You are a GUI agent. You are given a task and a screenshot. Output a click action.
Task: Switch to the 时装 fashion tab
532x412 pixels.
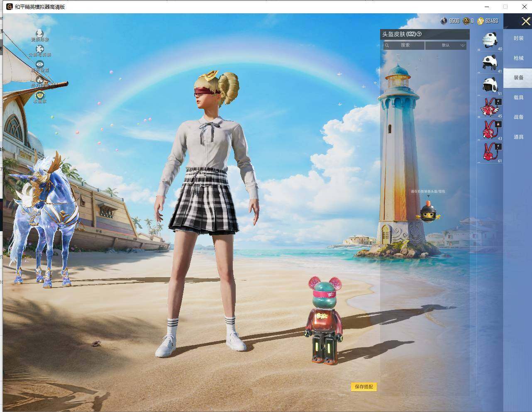click(518, 38)
